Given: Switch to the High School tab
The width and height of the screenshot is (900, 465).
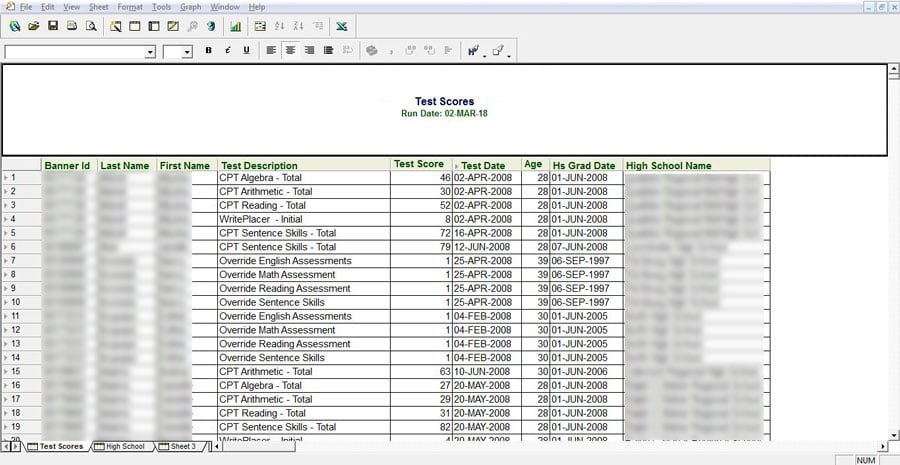Looking at the screenshot, I should pos(124,446).
